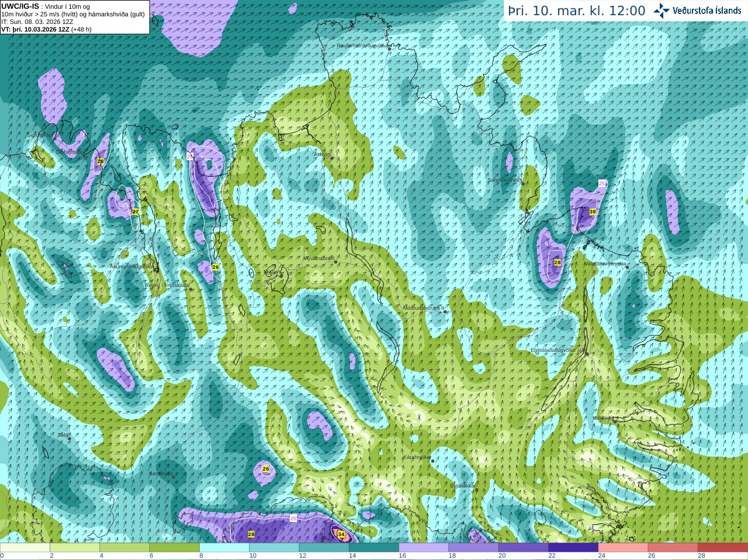
Task: Click the pale yellow 0–2 legend swatch
Action: [25, 548]
